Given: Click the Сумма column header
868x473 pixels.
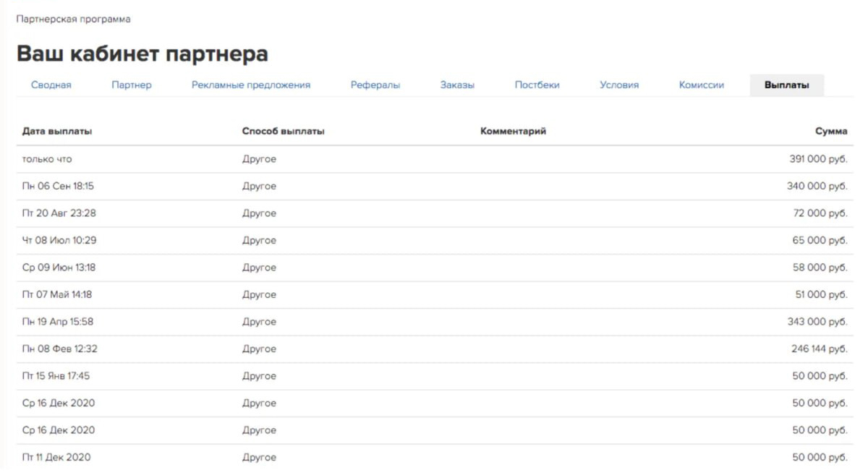Looking at the screenshot, I should click(831, 132).
